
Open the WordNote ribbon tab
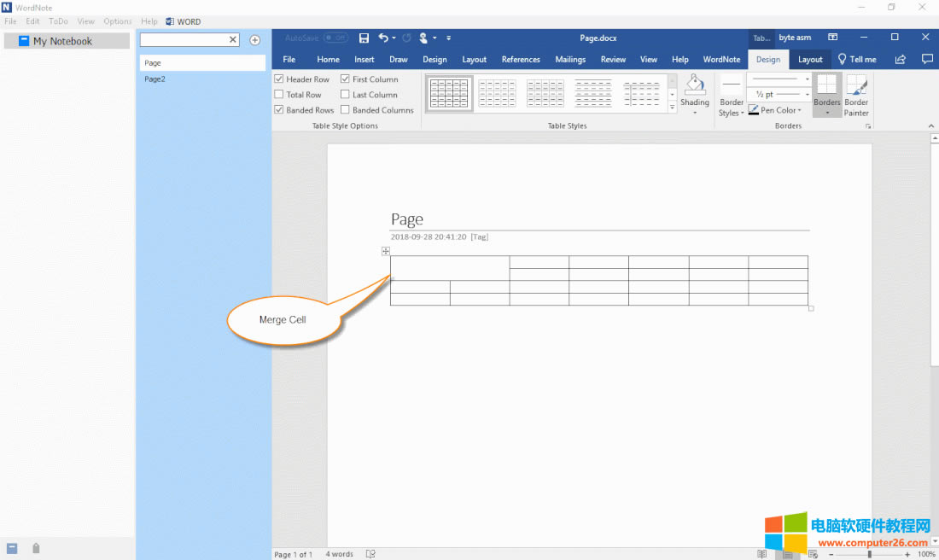pos(721,60)
